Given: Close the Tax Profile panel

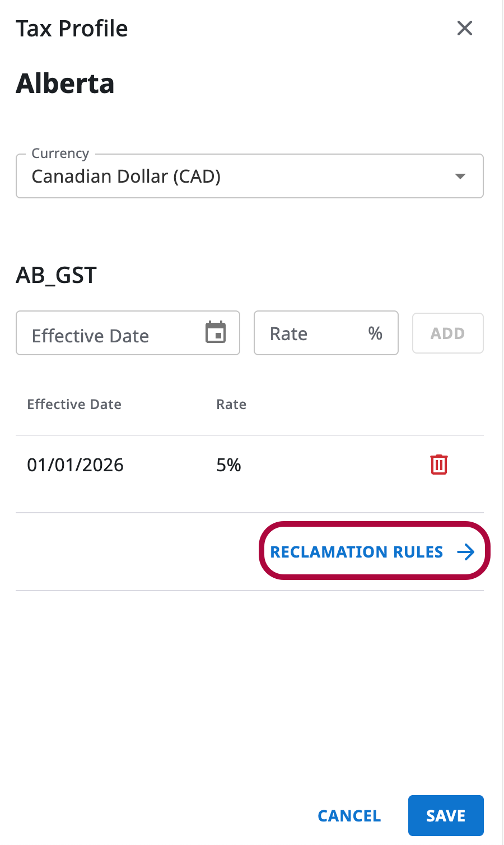Looking at the screenshot, I should pos(465,28).
